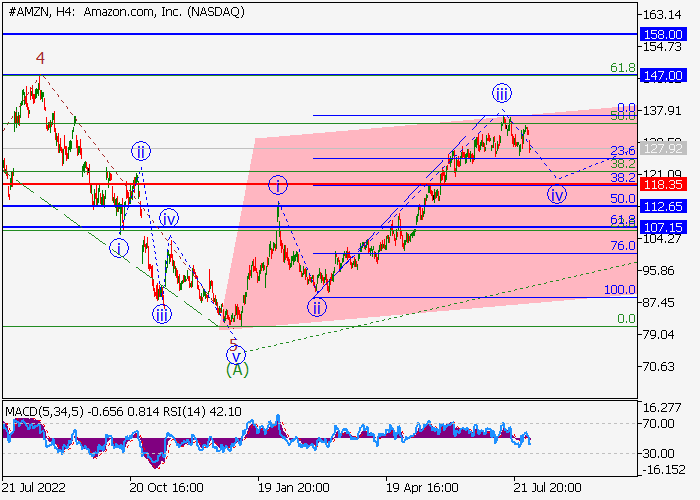Click the 137.91 price axis value
700x500 pixels.
tap(662, 111)
